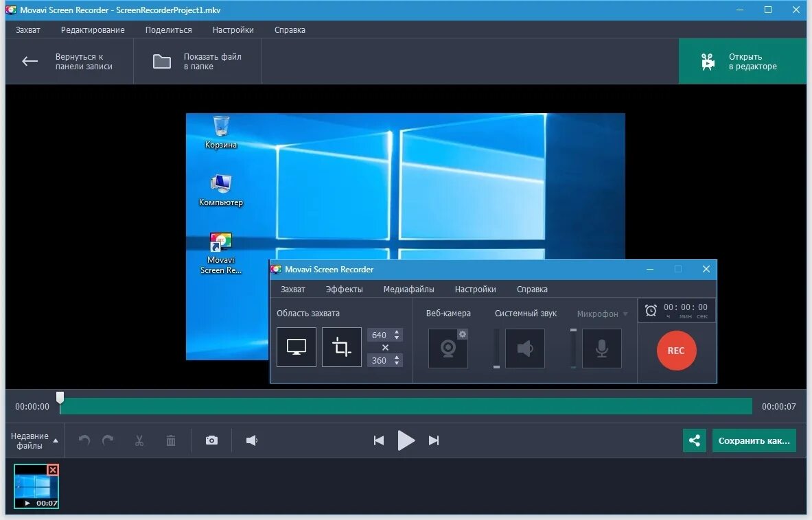Open the Захват menu in main window
The width and height of the screenshot is (812, 520).
pyautogui.click(x=28, y=30)
